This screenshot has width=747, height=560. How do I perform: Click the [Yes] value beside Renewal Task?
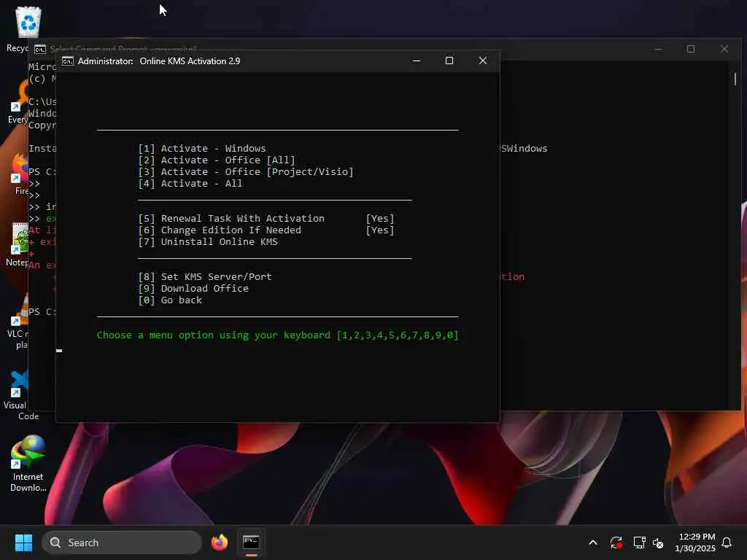pyautogui.click(x=380, y=219)
